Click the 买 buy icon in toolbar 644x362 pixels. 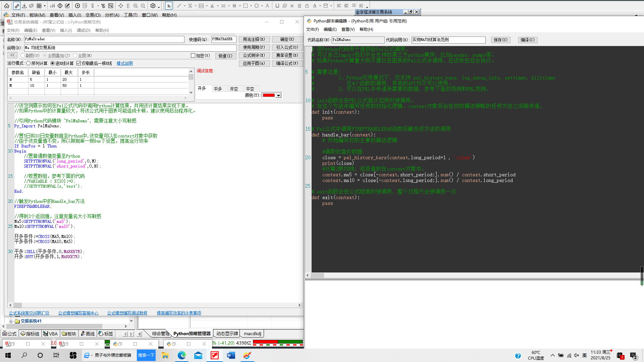tap(339, 6)
